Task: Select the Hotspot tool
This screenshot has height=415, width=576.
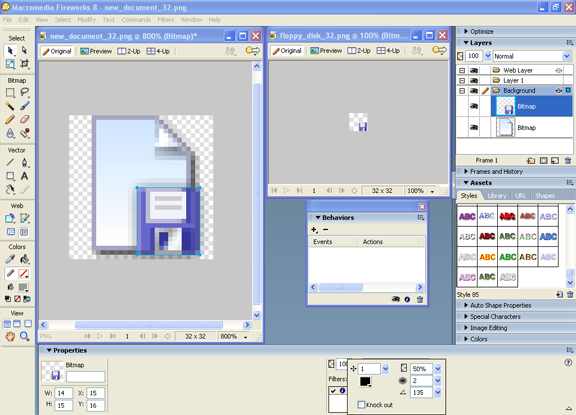Action: [10, 218]
